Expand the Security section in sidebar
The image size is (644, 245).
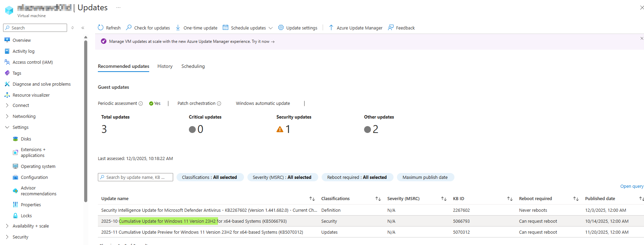(x=7, y=237)
